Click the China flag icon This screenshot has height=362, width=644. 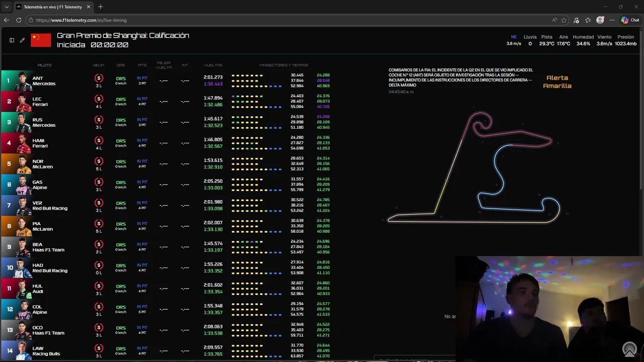(x=41, y=40)
